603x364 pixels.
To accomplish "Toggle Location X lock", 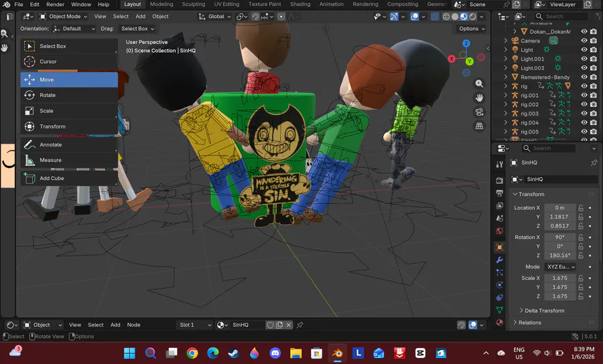I will click(x=581, y=207).
